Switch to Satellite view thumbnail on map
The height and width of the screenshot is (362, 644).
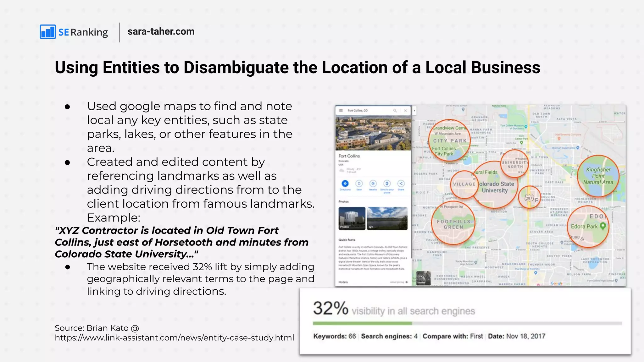(423, 278)
